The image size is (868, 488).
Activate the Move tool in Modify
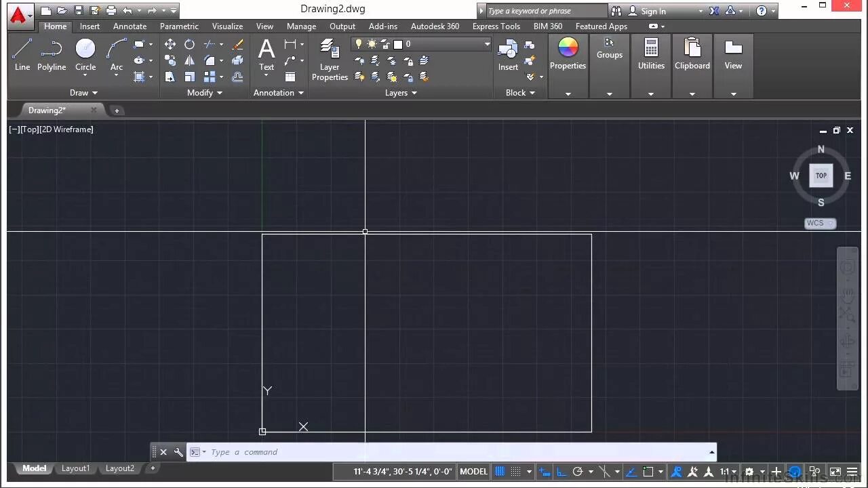(170, 44)
